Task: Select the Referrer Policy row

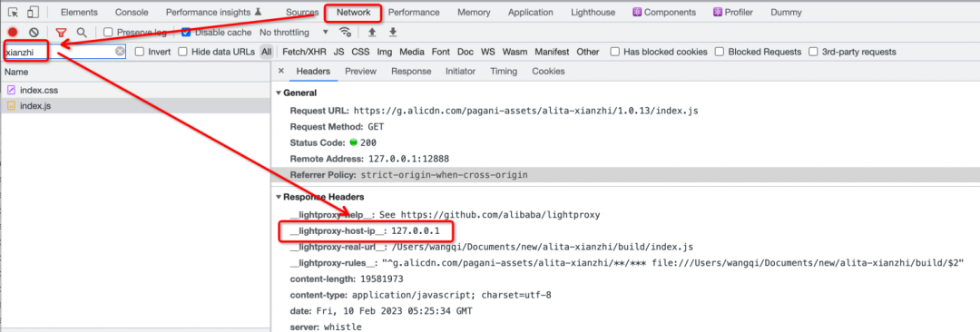Action: pos(625,175)
